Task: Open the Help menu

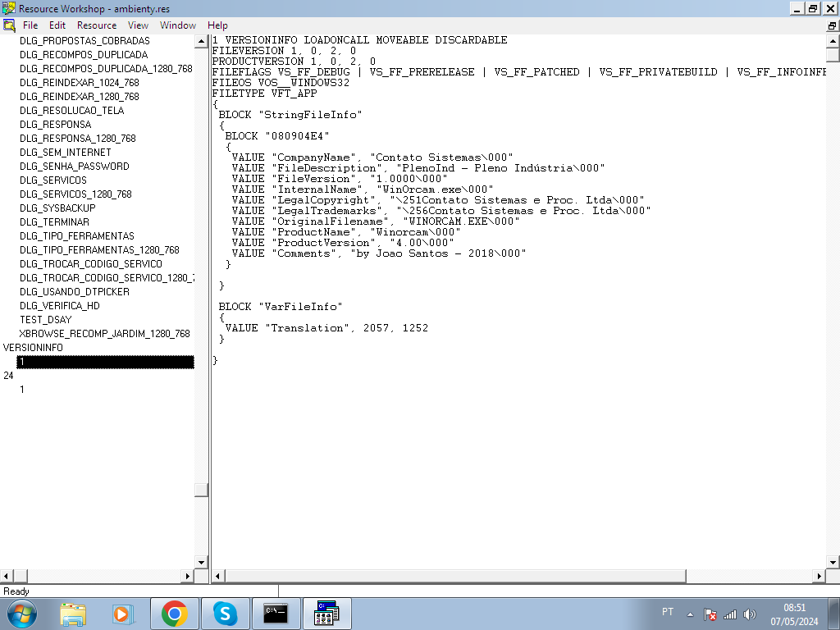Action: [217, 25]
